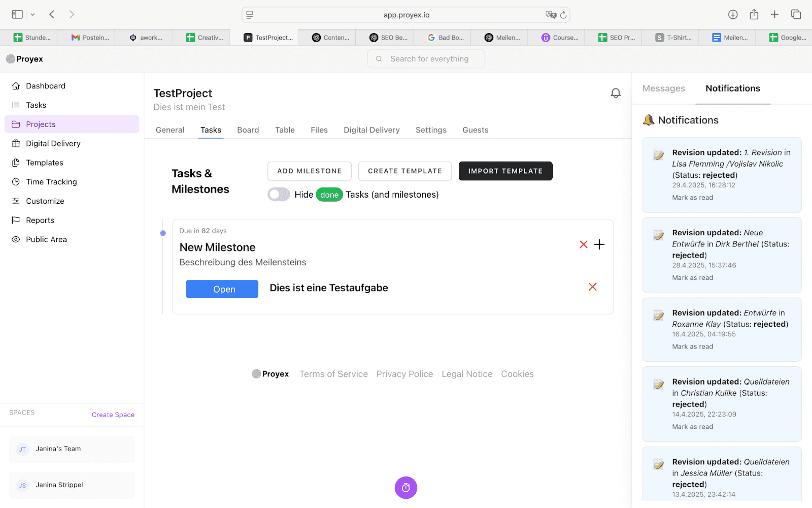Open a new Safari tab with plus

774,14
